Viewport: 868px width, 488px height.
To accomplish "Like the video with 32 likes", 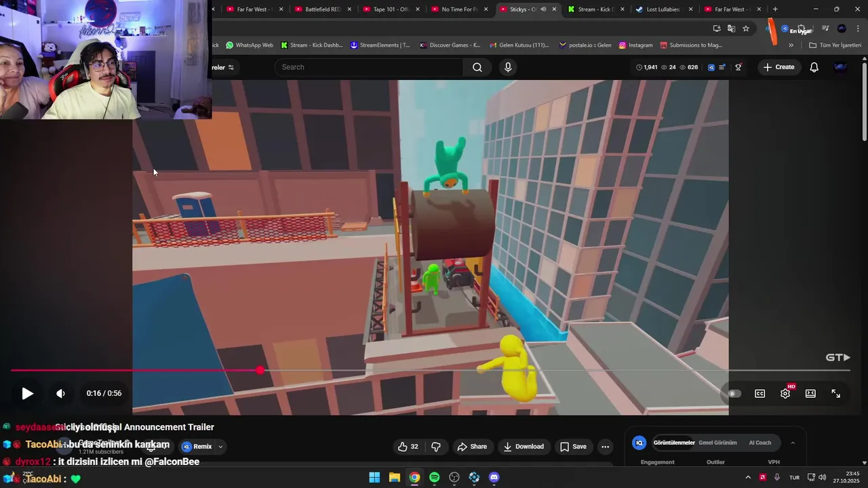I will coord(408,447).
